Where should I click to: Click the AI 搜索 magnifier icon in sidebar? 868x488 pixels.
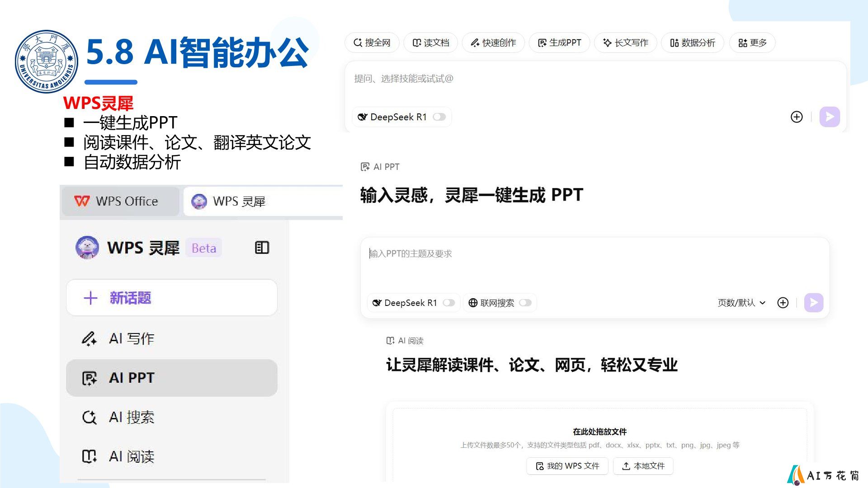pyautogui.click(x=89, y=418)
